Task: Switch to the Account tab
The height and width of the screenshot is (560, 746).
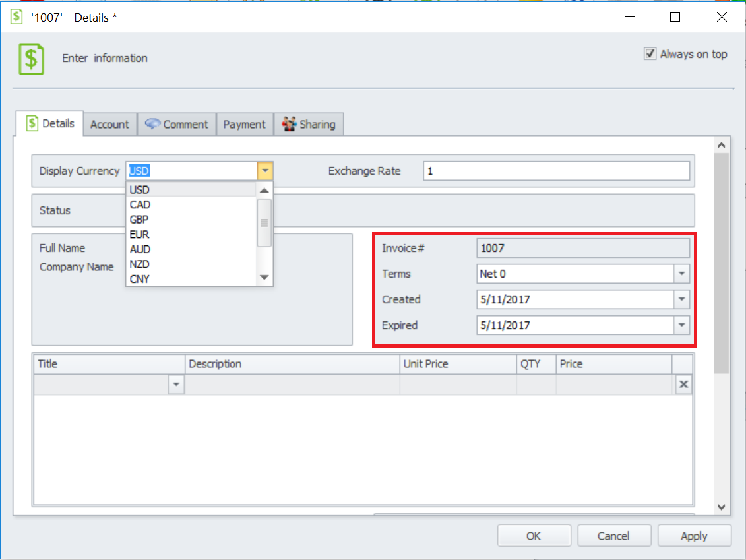Action: (109, 124)
